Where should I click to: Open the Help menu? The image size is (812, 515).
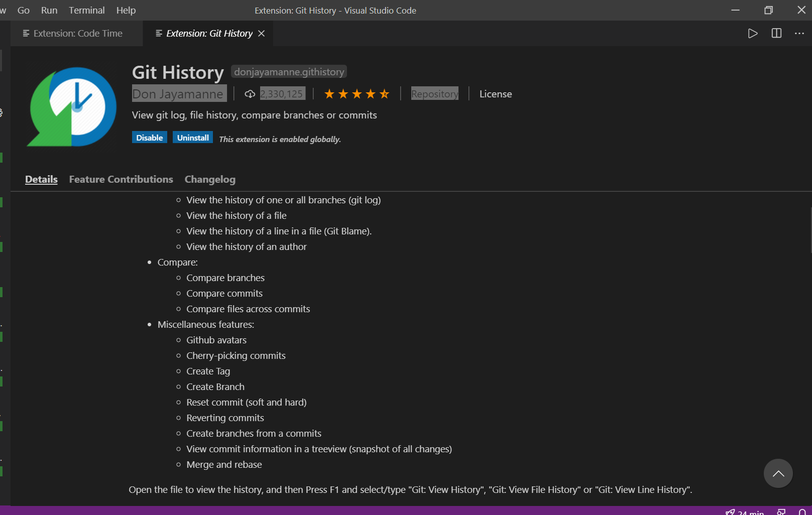click(x=126, y=10)
